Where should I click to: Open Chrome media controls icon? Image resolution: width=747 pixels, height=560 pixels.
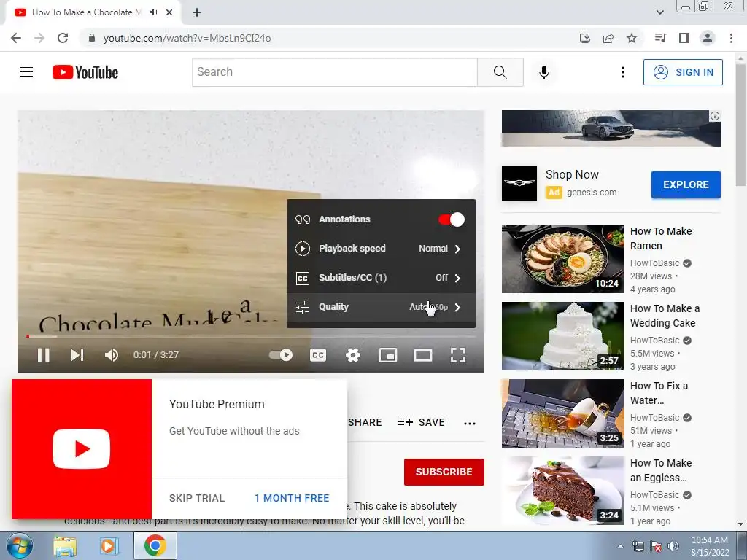point(660,38)
